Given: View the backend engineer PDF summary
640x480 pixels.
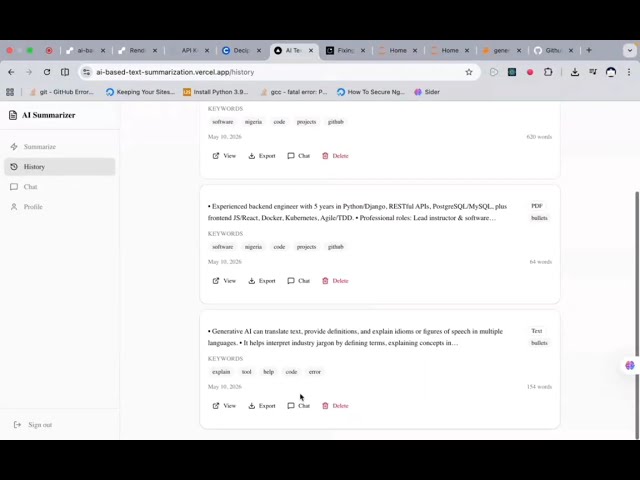Looking at the screenshot, I should (x=224, y=281).
